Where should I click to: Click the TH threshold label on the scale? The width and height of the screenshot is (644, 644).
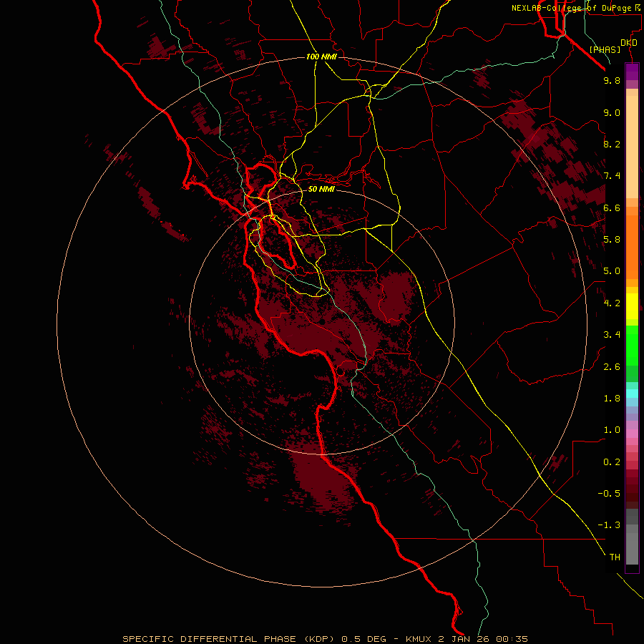(x=615, y=557)
